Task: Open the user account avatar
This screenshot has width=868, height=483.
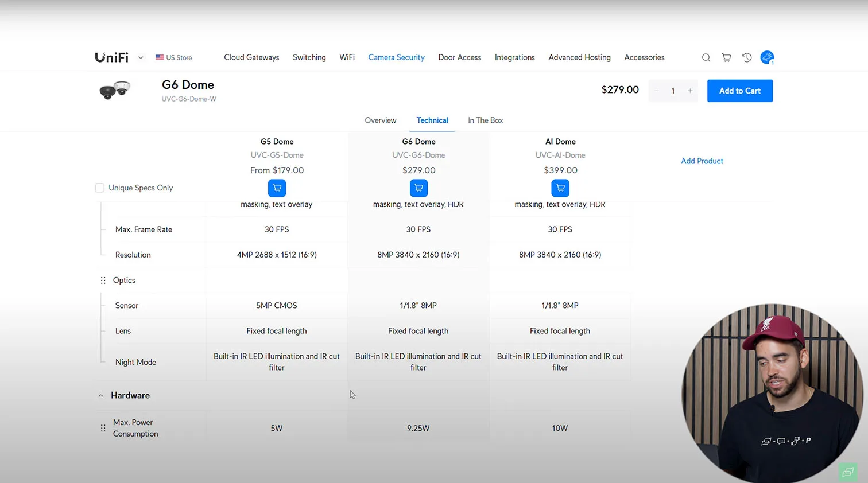Action: pyautogui.click(x=767, y=57)
